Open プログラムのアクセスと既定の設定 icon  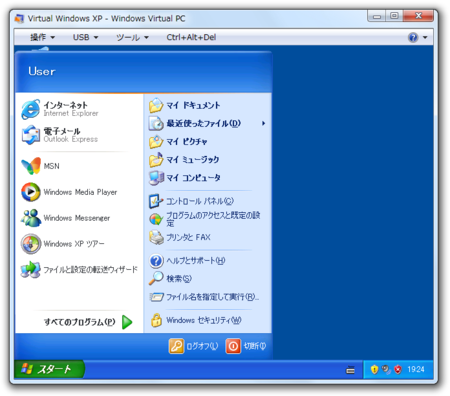156,219
